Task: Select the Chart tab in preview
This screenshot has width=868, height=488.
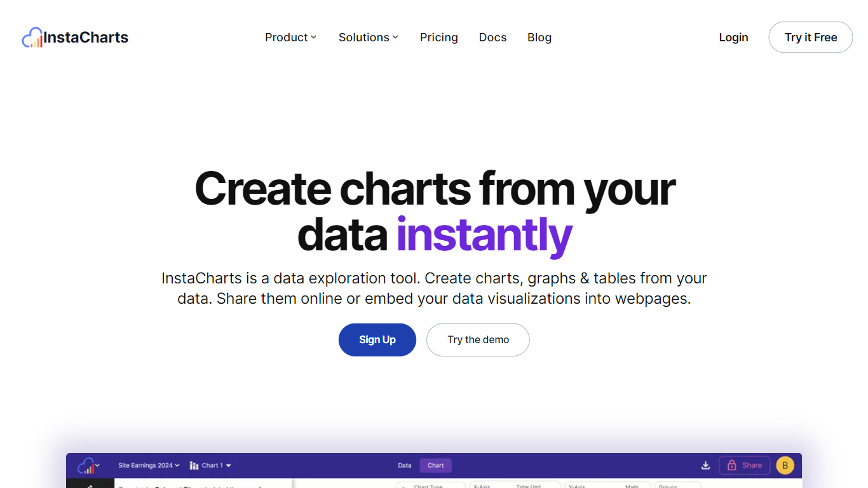Action: (x=436, y=465)
